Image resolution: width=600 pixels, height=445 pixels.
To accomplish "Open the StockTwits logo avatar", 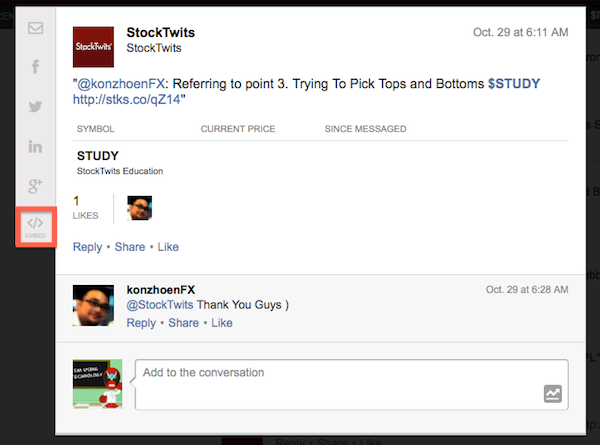I will coord(93,47).
